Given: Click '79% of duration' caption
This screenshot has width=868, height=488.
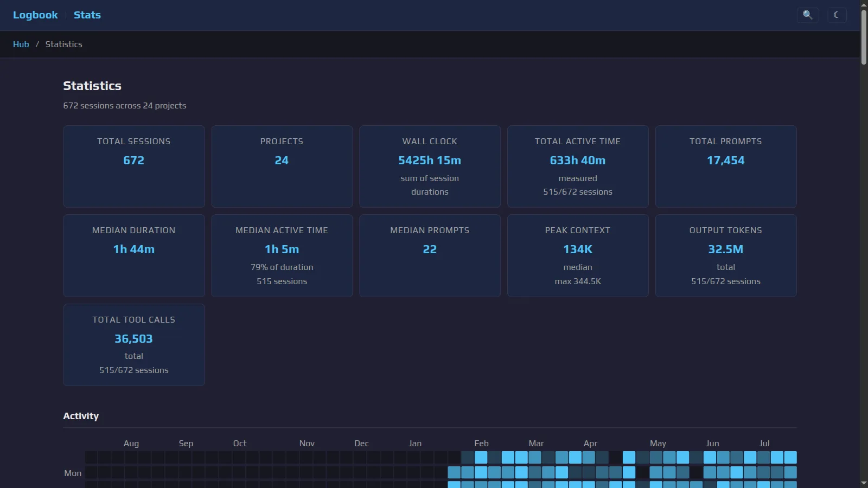Looking at the screenshot, I should 282,267.
